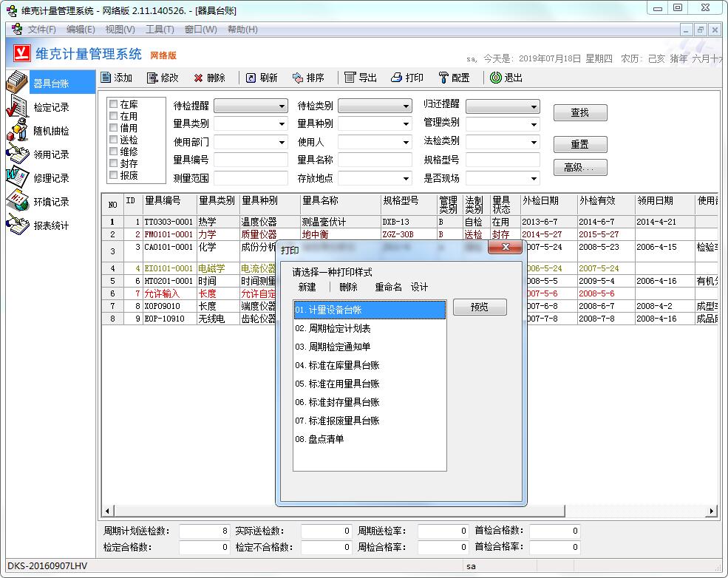Expand the 待检提醒 dropdown

point(282,106)
